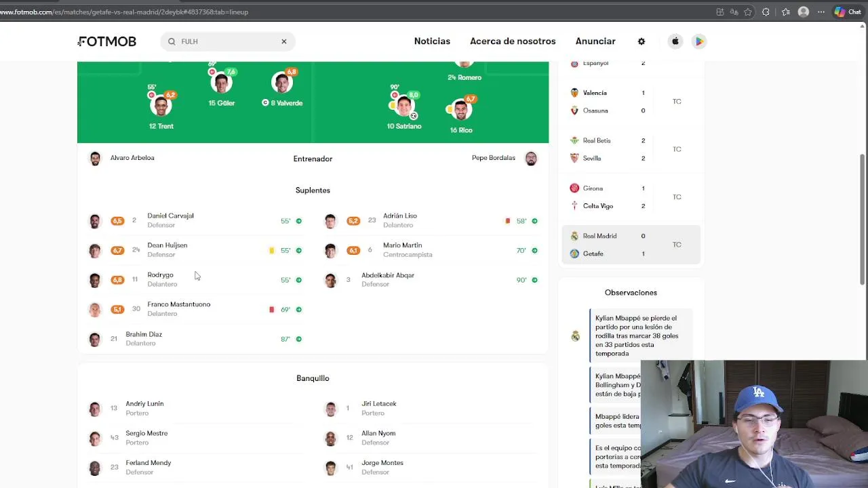The width and height of the screenshot is (868, 488).
Task: Click the browser address bar URL
Action: (124, 12)
